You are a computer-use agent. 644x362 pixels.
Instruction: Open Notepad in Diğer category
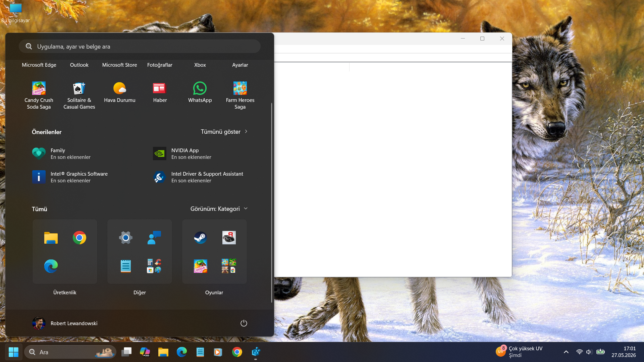(x=126, y=266)
